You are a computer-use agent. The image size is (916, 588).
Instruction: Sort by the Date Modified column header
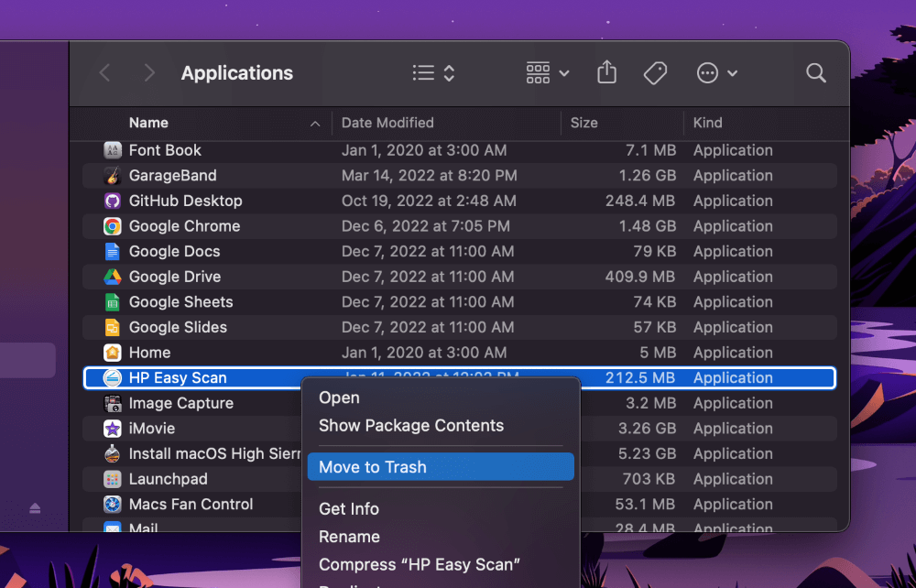coord(387,123)
